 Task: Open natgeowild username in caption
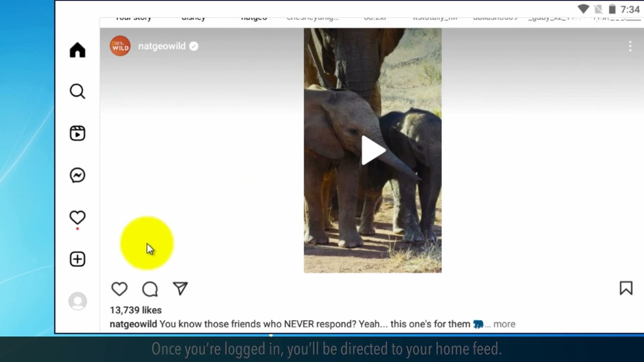(133, 324)
